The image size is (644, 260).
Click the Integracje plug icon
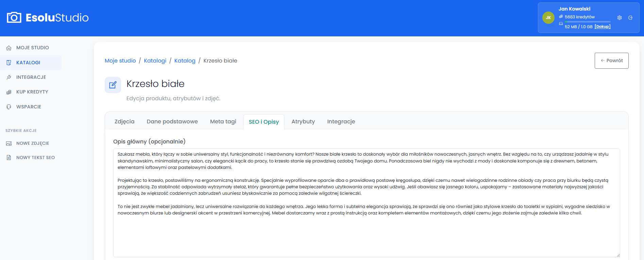(9, 77)
